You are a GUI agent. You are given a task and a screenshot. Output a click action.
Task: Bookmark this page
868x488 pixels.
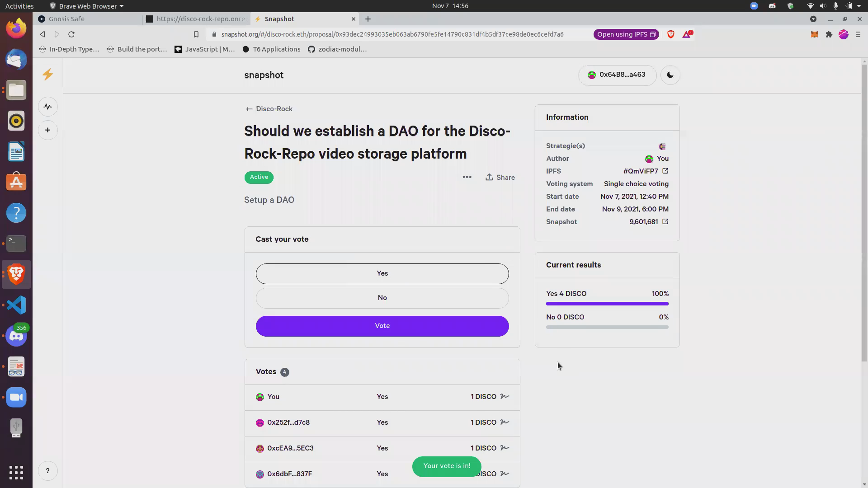click(x=196, y=34)
